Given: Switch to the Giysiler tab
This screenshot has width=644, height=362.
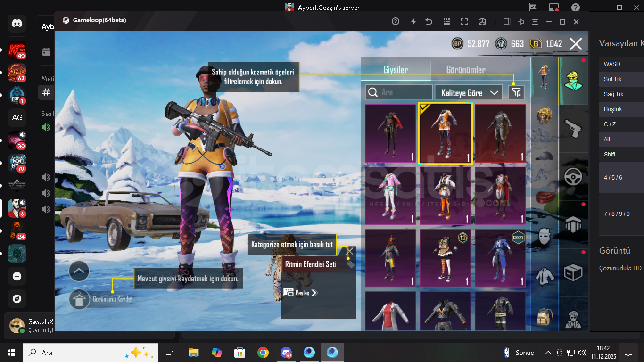Looking at the screenshot, I should point(396,70).
